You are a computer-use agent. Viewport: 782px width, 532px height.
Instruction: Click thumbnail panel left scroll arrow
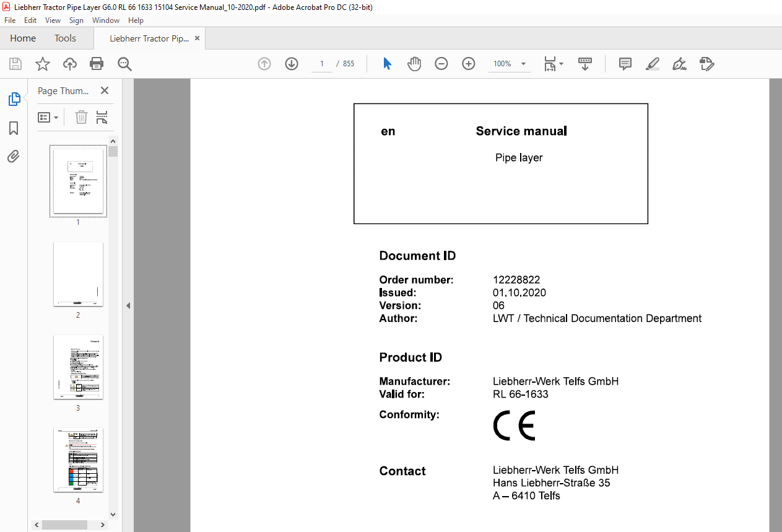(37, 525)
